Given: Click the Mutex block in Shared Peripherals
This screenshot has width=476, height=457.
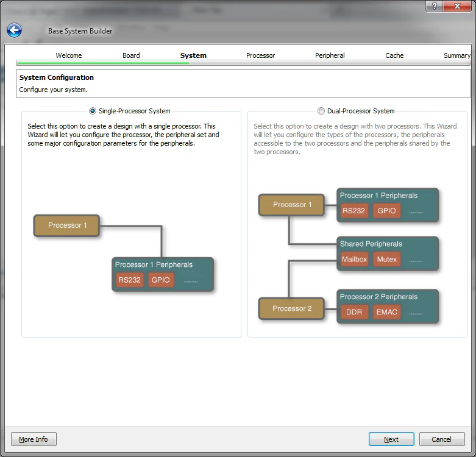Looking at the screenshot, I should tap(386, 260).
